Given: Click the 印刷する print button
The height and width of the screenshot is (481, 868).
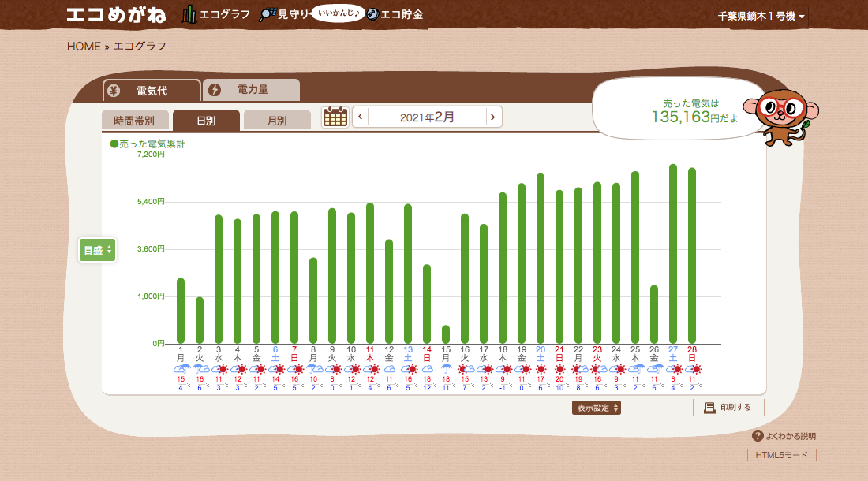Looking at the screenshot, I should click(728, 408).
